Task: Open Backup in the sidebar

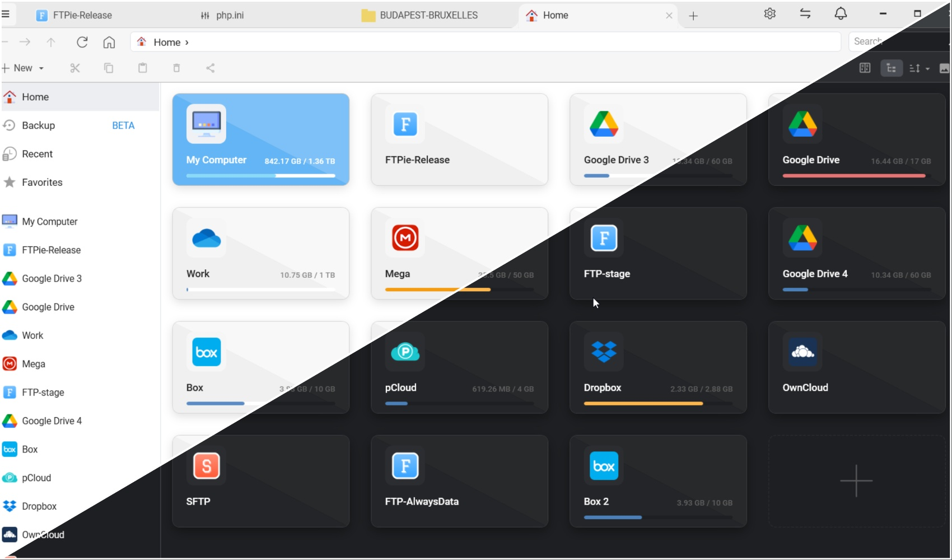Action: [80, 125]
